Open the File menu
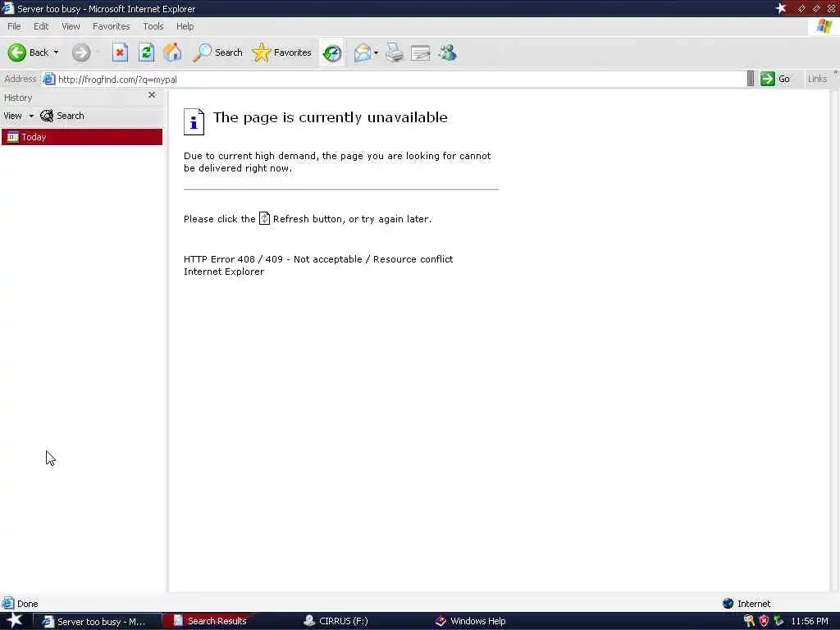The height and width of the screenshot is (630, 840). 14,26
